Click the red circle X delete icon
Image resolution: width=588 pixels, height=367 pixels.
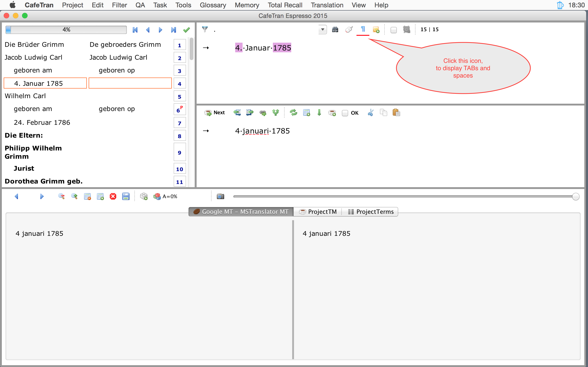[x=113, y=196]
